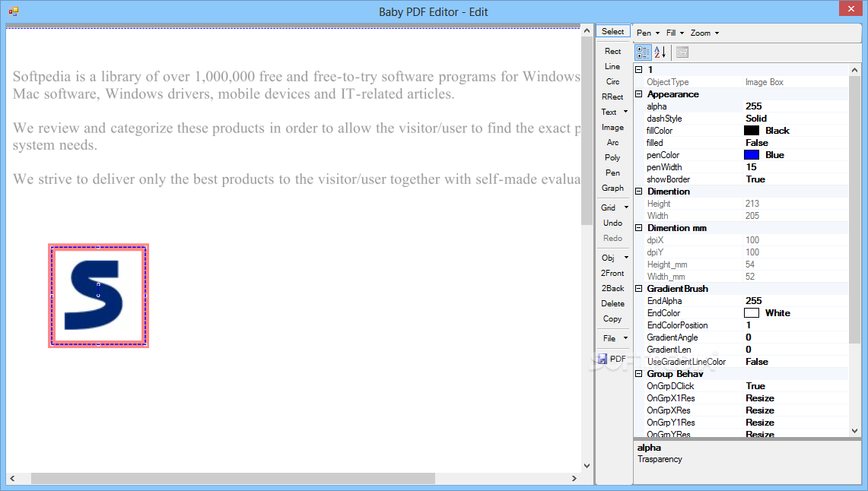
Task: Click the Categorized view icon in property grid
Action: [x=643, y=52]
